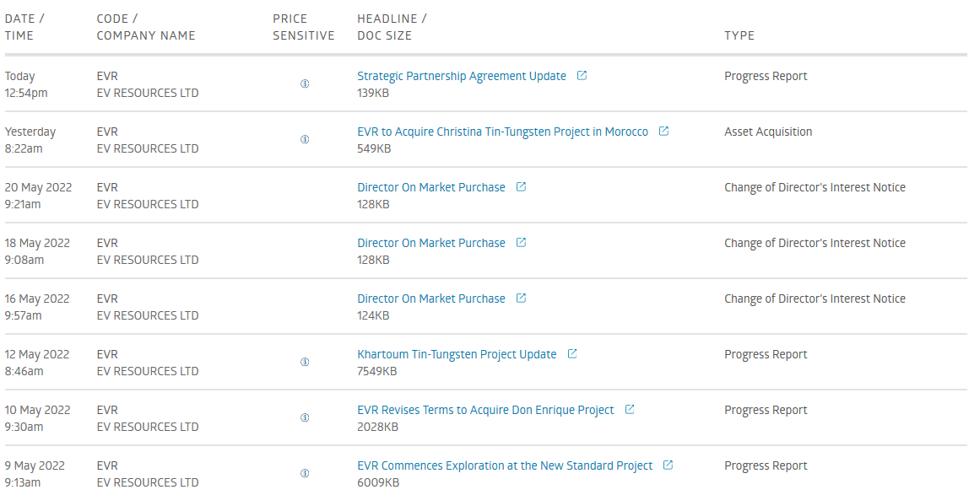Image resolution: width=980 pixels, height=495 pixels.
Task: Click price sensitive icon in yesterday's 8:22am row
Action: [x=305, y=139]
